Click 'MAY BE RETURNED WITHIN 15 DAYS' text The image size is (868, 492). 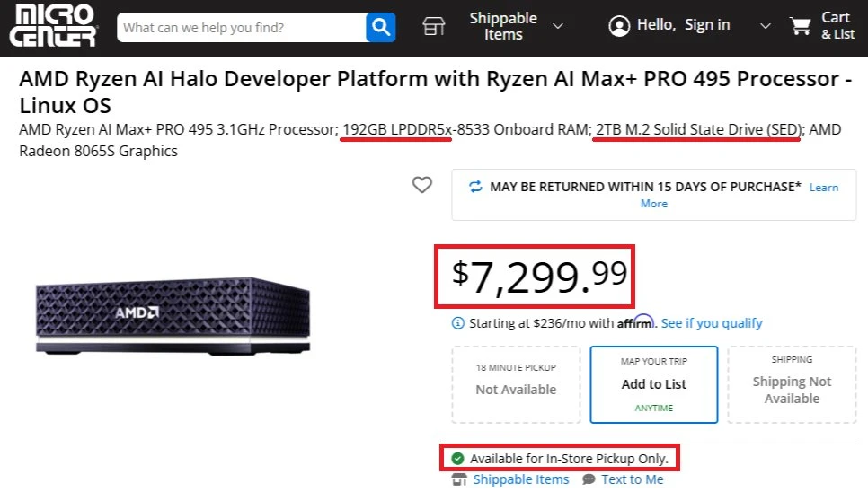click(645, 187)
